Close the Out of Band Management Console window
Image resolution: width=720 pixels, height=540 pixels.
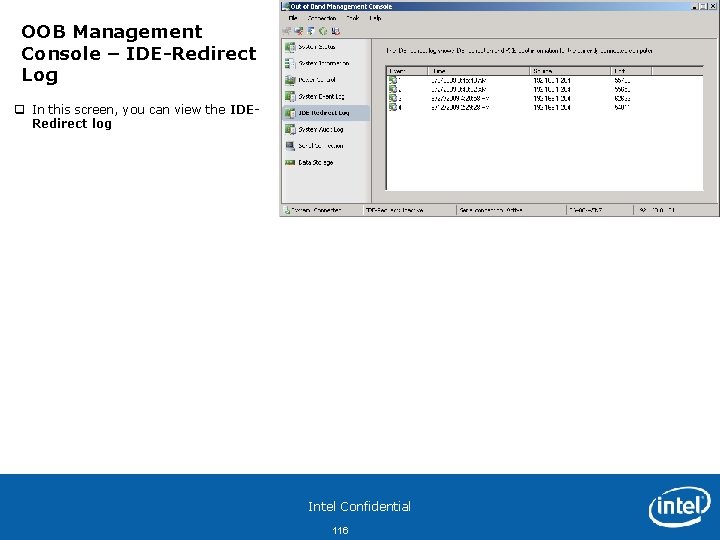[712, 6]
